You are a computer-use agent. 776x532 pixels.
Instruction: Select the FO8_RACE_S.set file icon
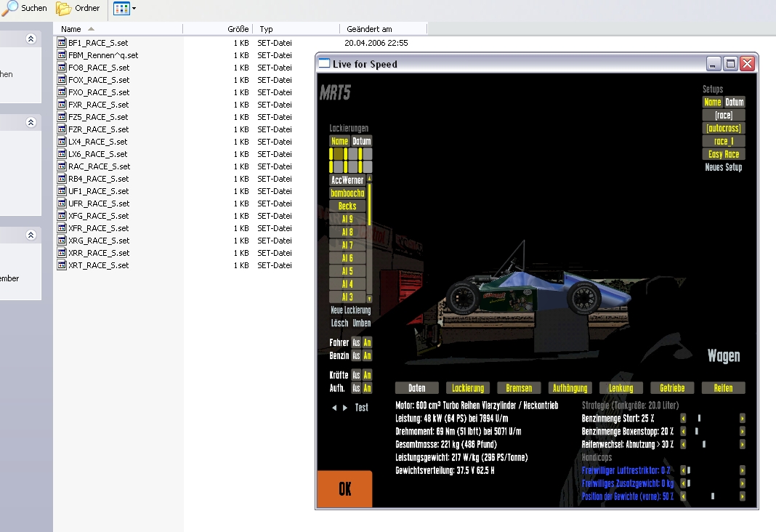[x=62, y=68]
